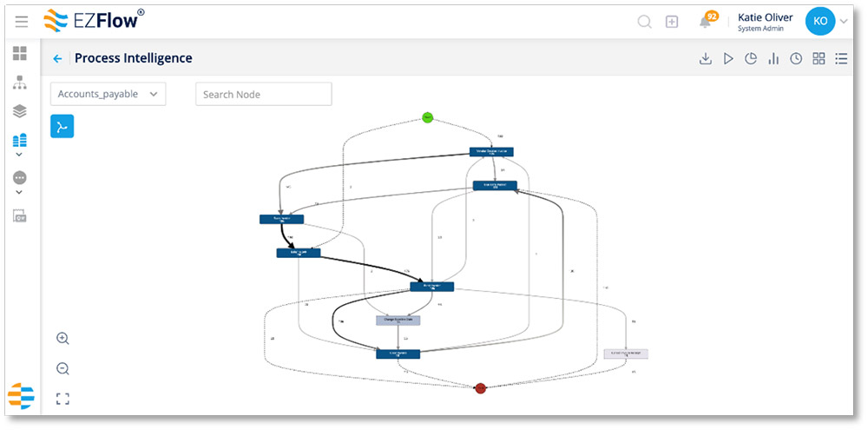Open the ellipsis more sidebar icon
868x430 pixels.
point(19,178)
